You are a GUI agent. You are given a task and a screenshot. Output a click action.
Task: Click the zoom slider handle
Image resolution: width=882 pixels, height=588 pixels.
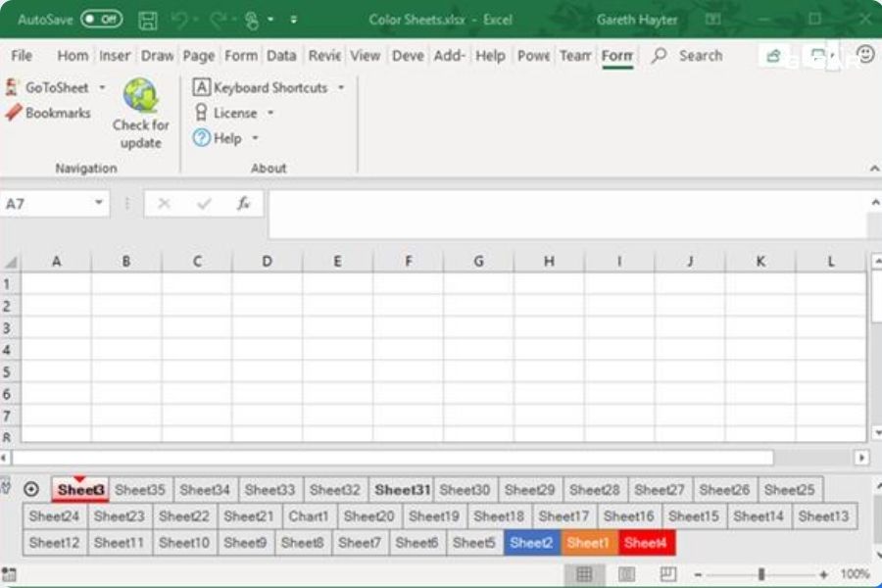761,574
